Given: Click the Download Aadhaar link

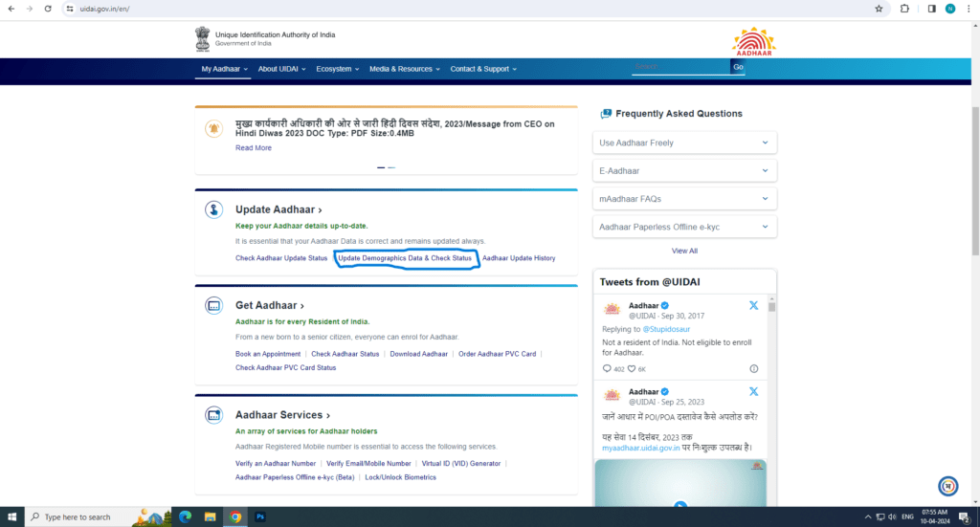Looking at the screenshot, I should 419,354.
